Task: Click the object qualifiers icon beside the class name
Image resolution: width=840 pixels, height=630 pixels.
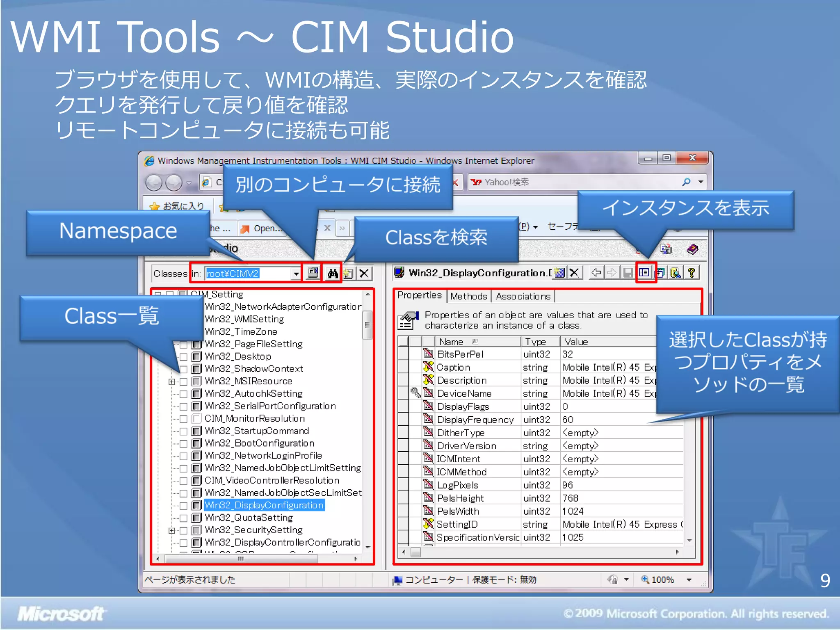Action: [x=559, y=273]
